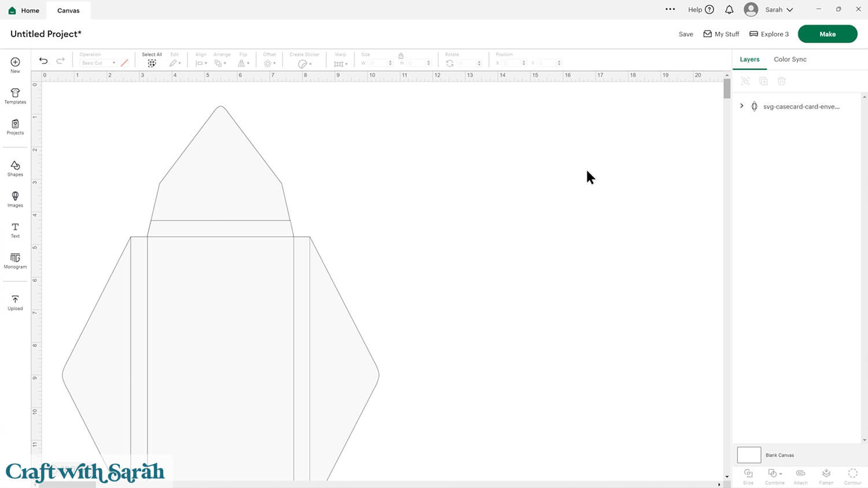Click the Duplicate layer icon
This screenshot has height=488, width=868.
click(763, 81)
